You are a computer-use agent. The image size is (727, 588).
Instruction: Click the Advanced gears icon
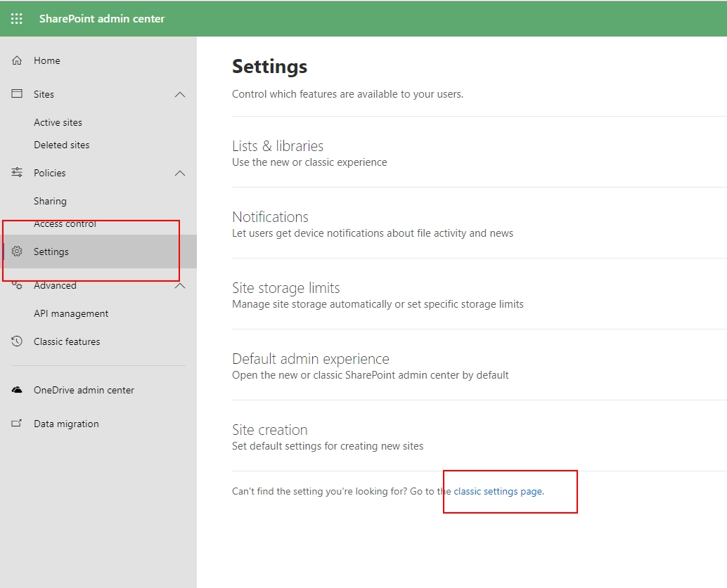click(17, 285)
